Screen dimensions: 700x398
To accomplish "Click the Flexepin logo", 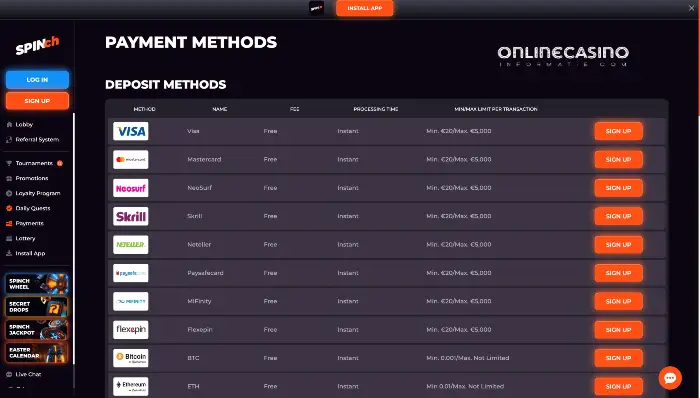I will (130, 330).
